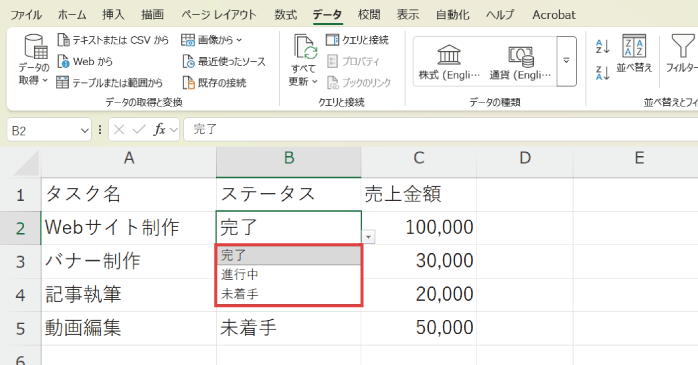
Task: Open the データの取得 menu button
Action: (34, 60)
